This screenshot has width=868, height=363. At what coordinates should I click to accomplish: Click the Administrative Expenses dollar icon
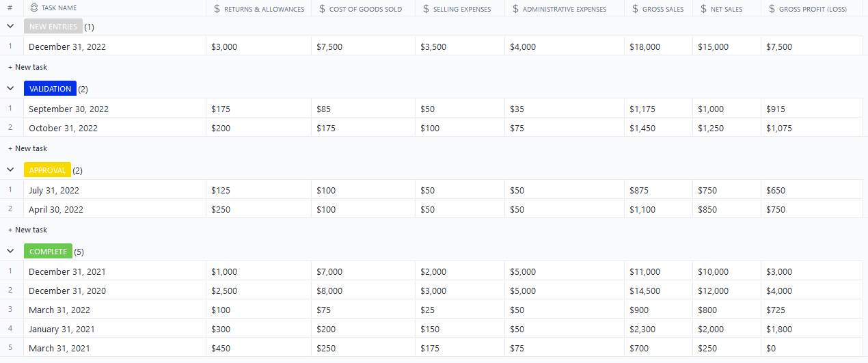515,9
